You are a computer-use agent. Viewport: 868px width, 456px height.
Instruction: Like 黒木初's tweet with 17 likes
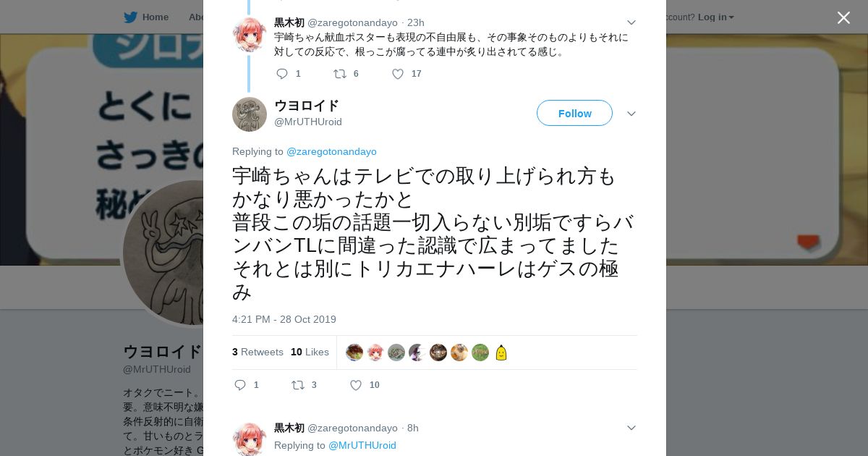pyautogui.click(x=397, y=74)
